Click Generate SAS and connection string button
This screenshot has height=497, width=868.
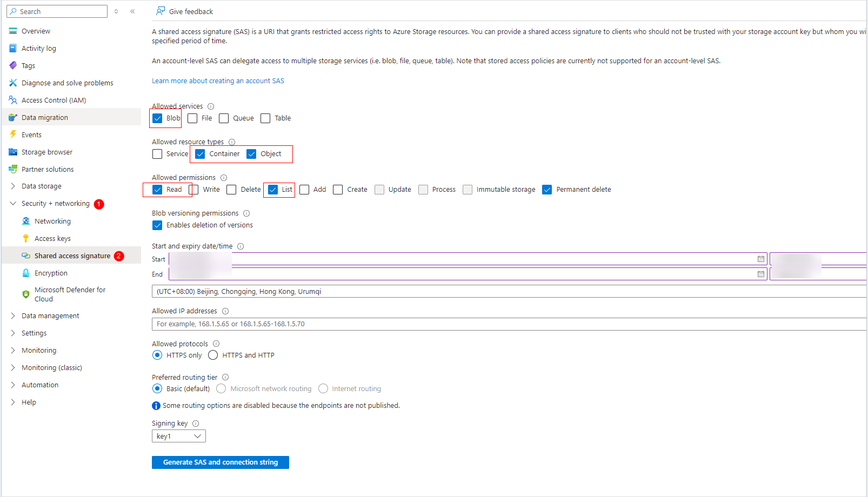pyautogui.click(x=221, y=462)
